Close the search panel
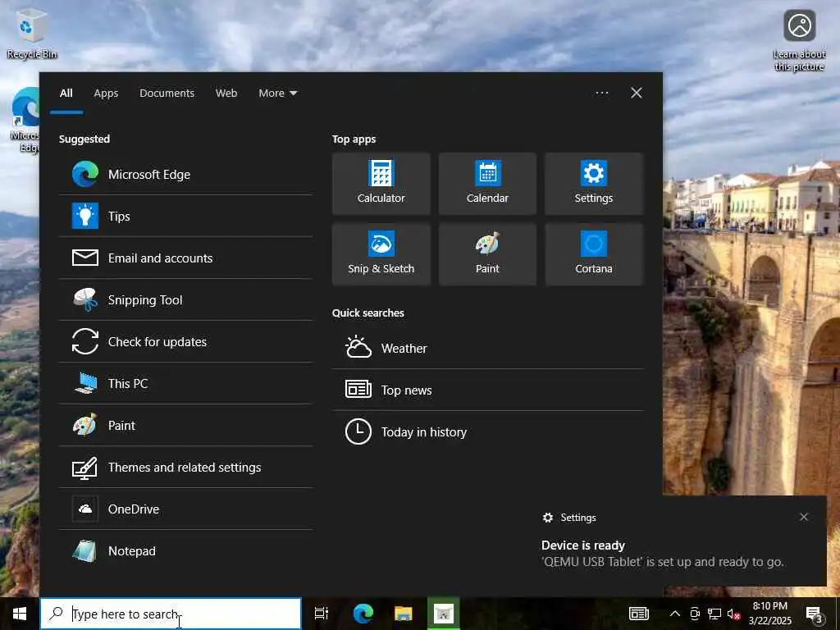The image size is (840, 630). 637,94
